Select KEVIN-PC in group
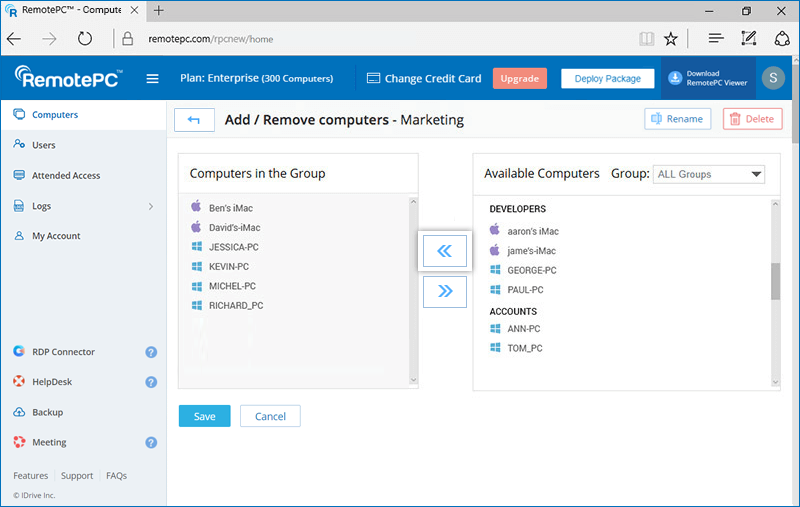800x507 pixels. coord(229,266)
